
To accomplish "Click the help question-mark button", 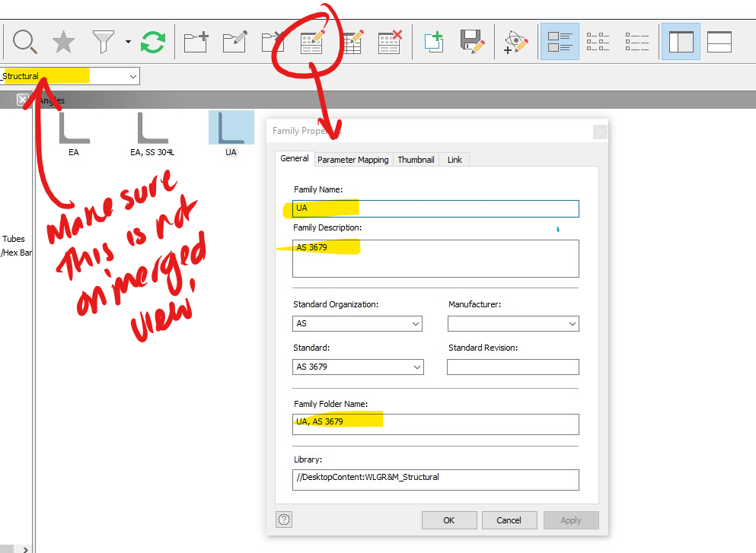I will pos(283,520).
